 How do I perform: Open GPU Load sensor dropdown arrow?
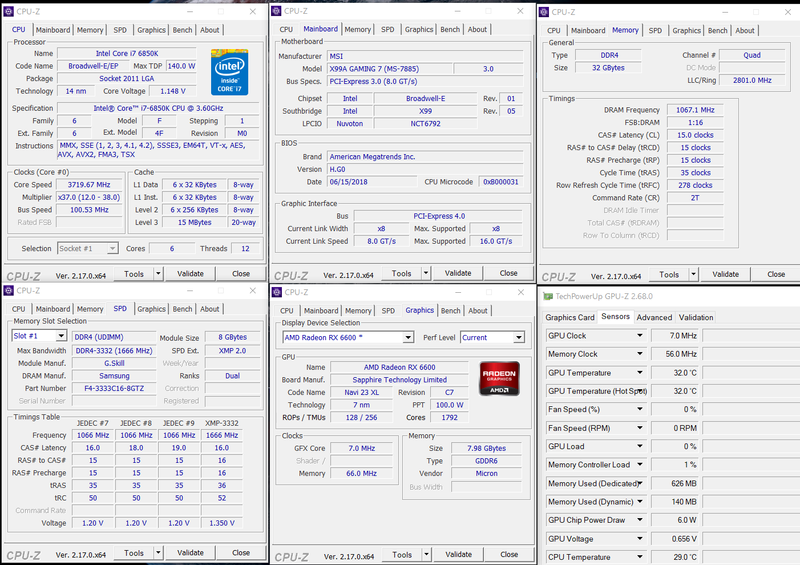click(640, 446)
